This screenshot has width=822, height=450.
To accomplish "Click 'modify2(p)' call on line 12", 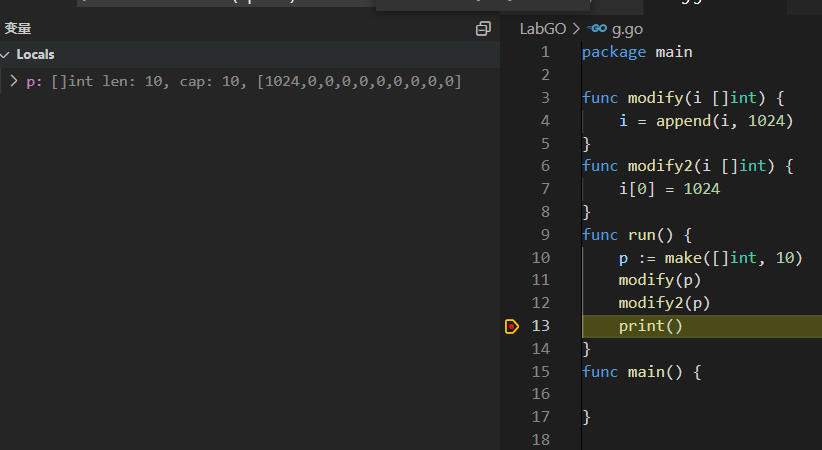I will tap(664, 303).
